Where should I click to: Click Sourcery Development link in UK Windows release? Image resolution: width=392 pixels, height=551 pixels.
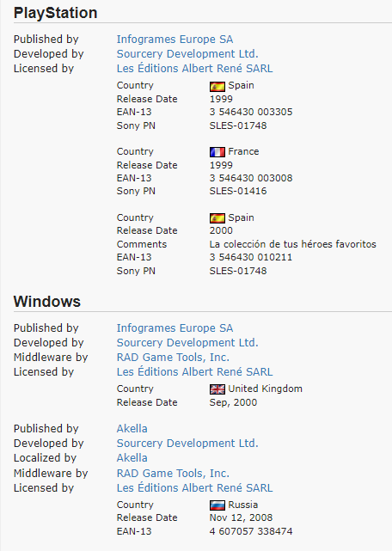pyautogui.click(x=187, y=343)
